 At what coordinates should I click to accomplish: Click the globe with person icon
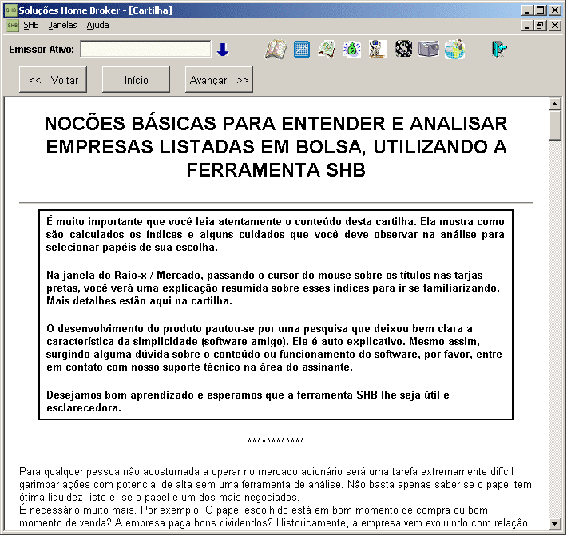click(x=455, y=49)
